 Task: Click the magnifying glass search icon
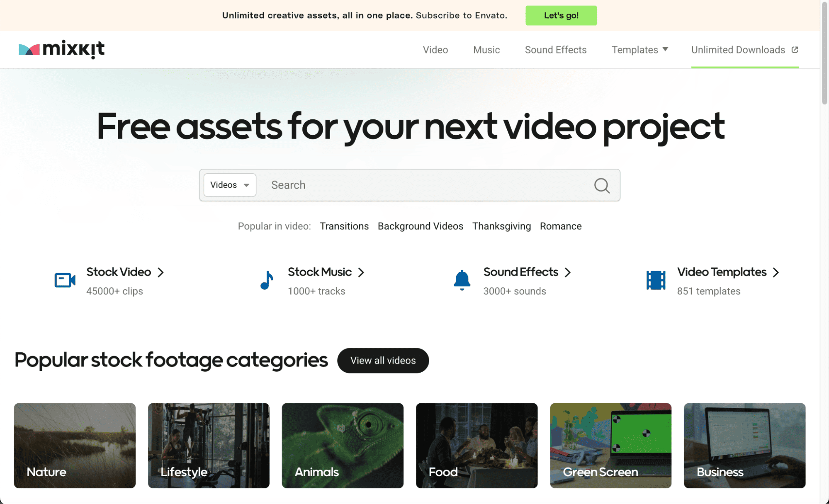click(601, 185)
